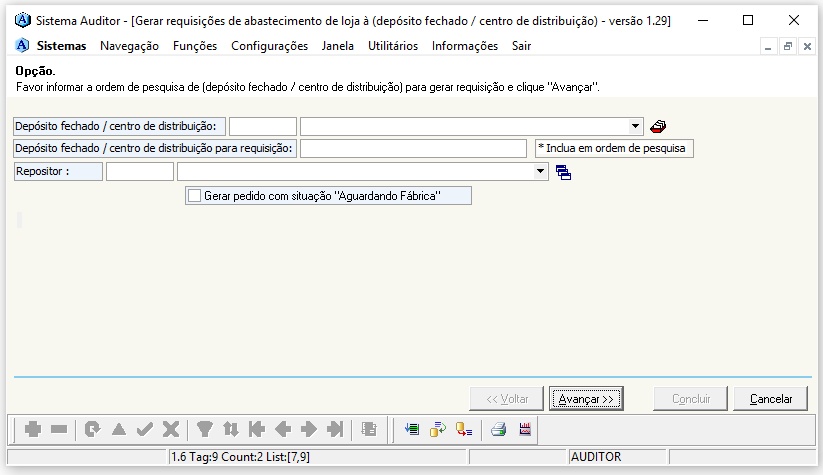The width and height of the screenshot is (823, 475).
Task: Click the Sistema Auditor logo in menu bar
Action: click(24, 46)
